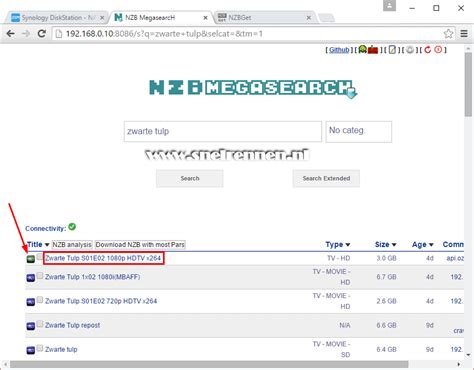Open the Github link
The image size is (474, 370).
pos(339,50)
